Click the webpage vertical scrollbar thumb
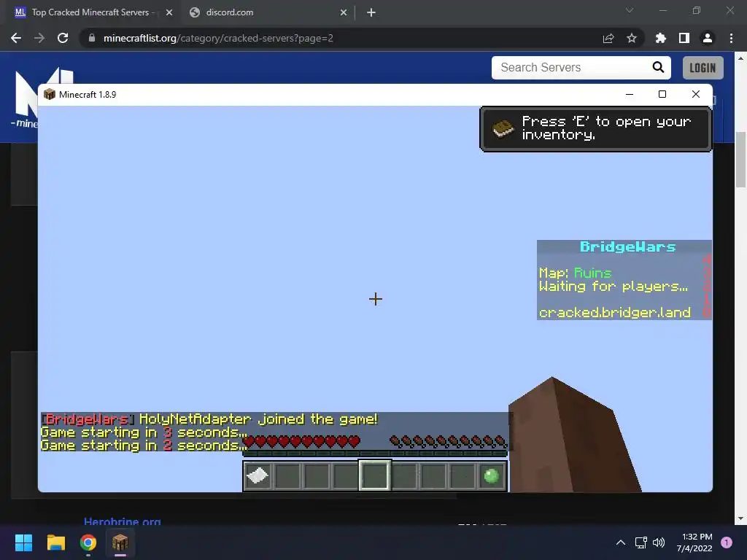The image size is (747, 560). point(740,160)
